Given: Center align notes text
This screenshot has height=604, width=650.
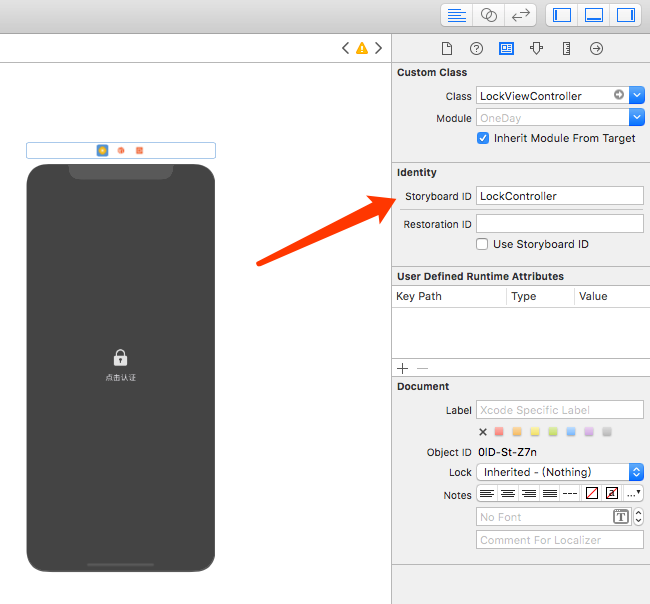Looking at the screenshot, I should point(508,493).
